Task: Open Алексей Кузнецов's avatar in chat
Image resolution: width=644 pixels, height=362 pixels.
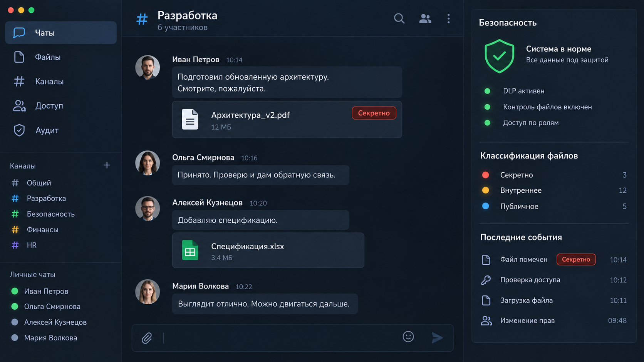Action: coord(148,209)
